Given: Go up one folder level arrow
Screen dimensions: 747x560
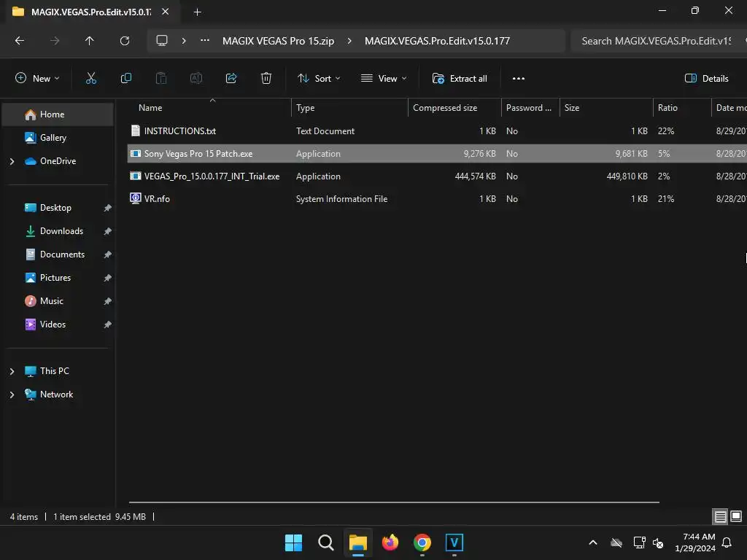Looking at the screenshot, I should [x=89, y=41].
